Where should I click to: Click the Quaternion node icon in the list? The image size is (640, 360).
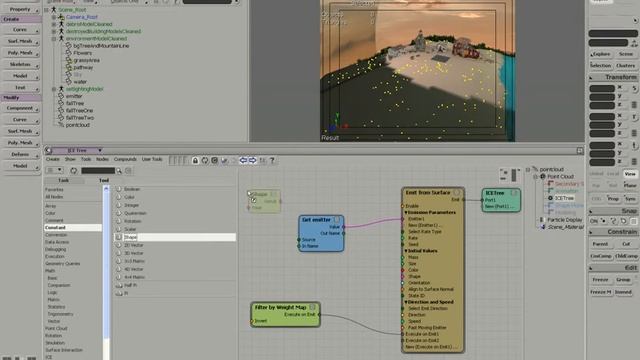(x=119, y=213)
